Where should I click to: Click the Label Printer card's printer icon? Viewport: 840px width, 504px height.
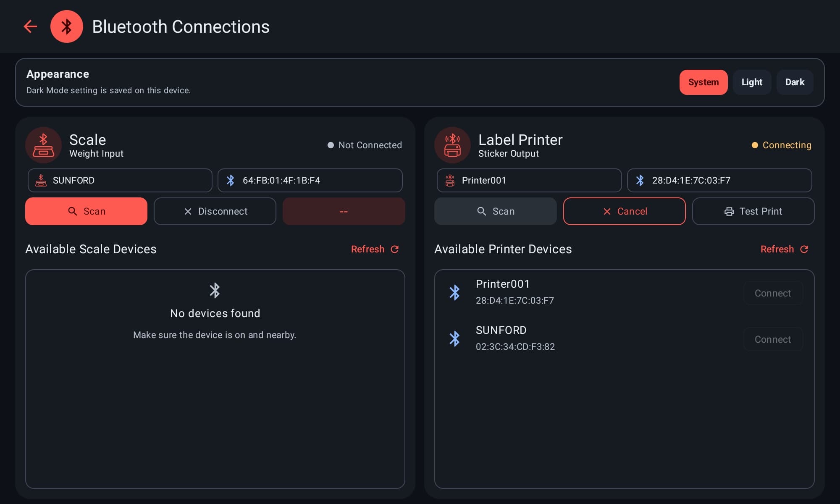(452, 145)
